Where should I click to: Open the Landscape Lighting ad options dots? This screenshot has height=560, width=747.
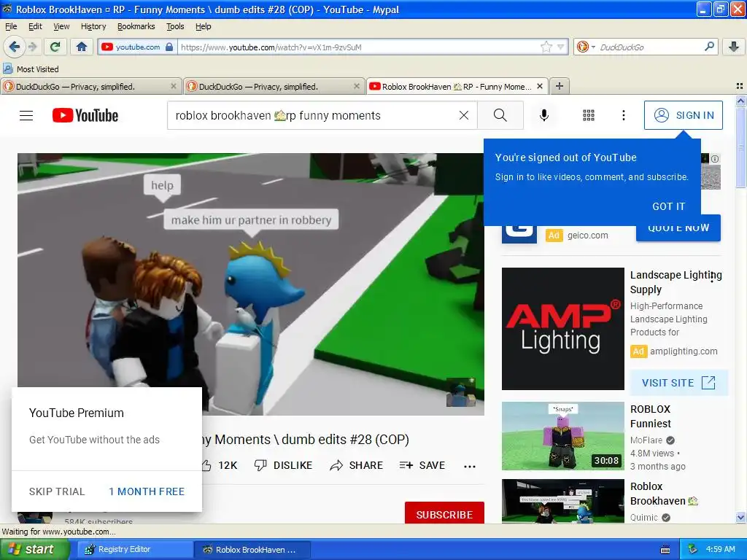pos(712,277)
